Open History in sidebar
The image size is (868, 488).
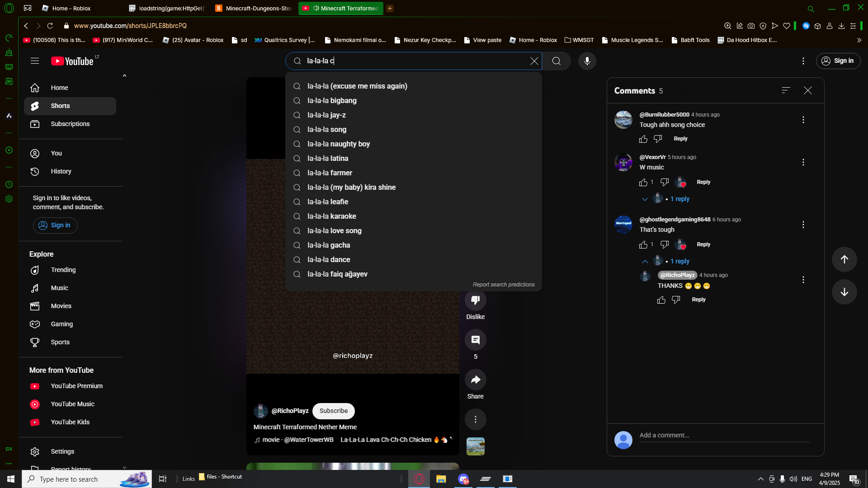pyautogui.click(x=70, y=171)
